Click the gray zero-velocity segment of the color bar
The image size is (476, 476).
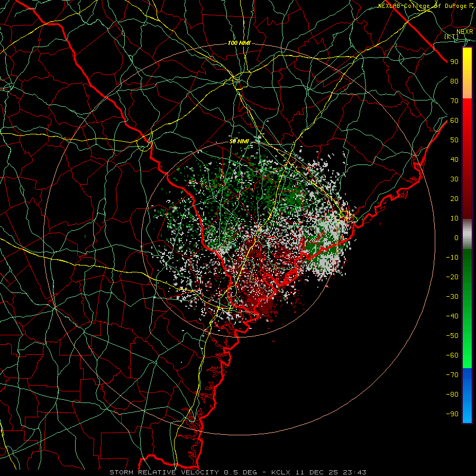coord(467,234)
